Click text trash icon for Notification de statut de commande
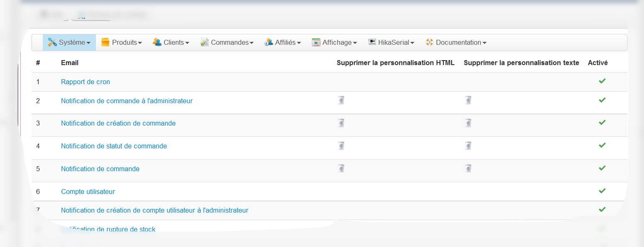644x247 pixels. point(468,145)
